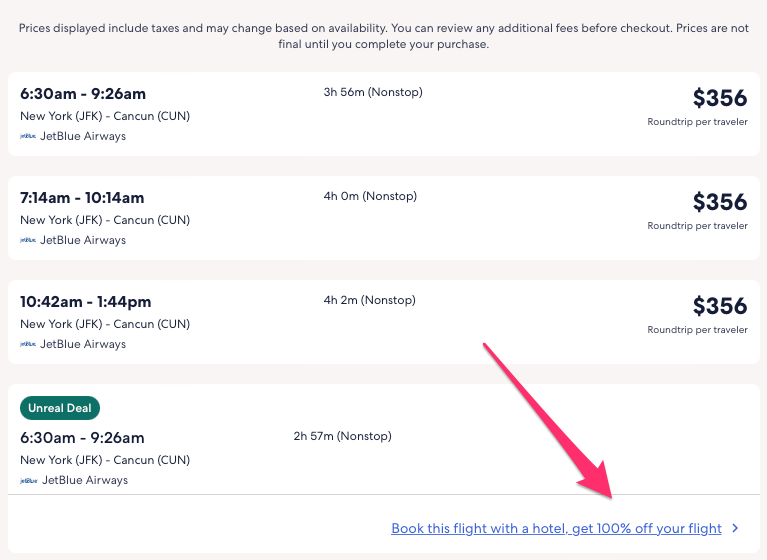767x560 pixels.
Task: Select the 10:42am - 1:44pm flight
Action: 86,302
